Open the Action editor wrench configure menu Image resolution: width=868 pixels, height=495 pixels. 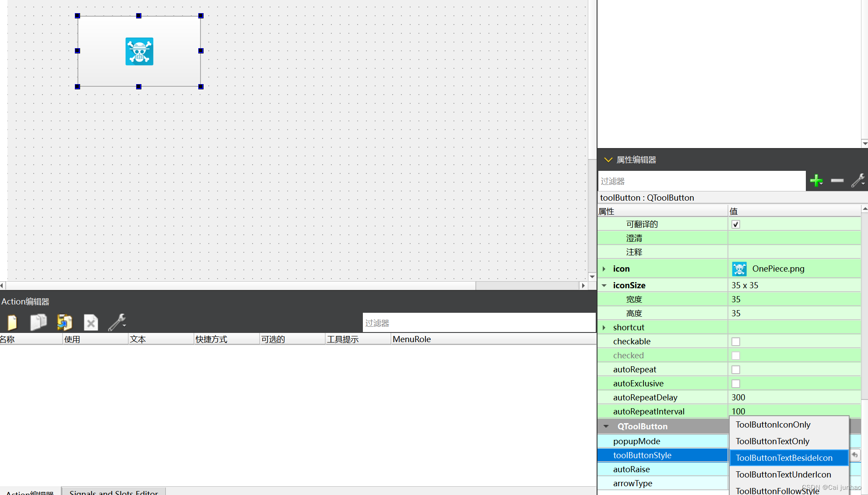pyautogui.click(x=117, y=323)
